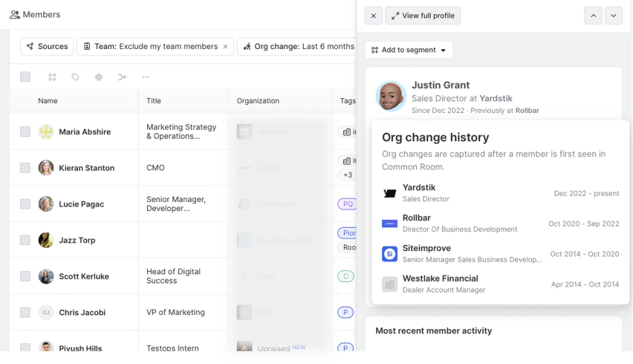This screenshot has height=364, width=633.
Task: Select the Lucie Pagac row checkbox
Action: pos(25,204)
